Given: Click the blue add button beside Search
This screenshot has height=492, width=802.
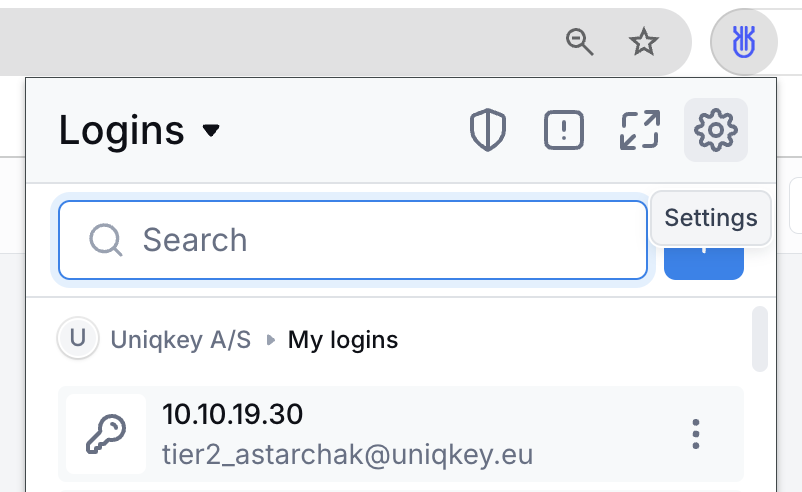Looking at the screenshot, I should (704, 261).
